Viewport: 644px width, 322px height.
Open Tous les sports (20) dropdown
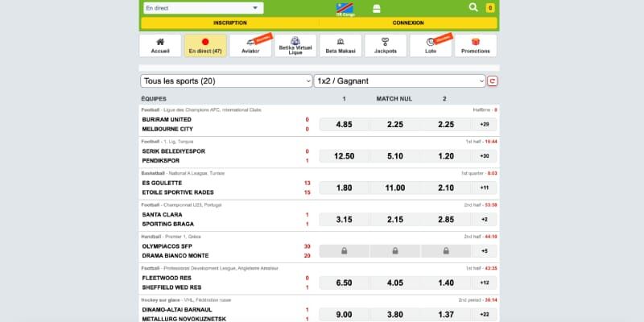(x=226, y=81)
